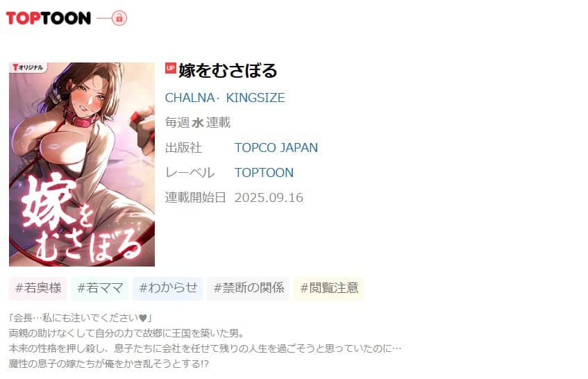The image size is (588, 379).
Task: Select the #禁断の関係 gray tag
Action: coord(249,288)
